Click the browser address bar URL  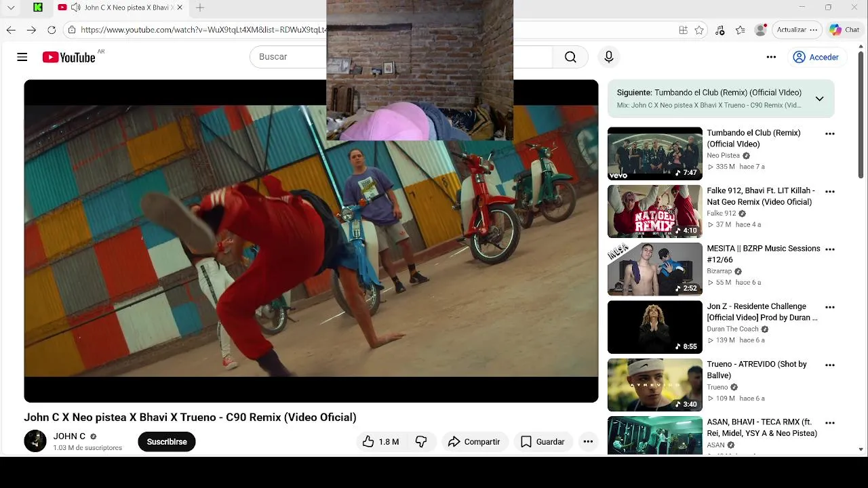coord(203,30)
